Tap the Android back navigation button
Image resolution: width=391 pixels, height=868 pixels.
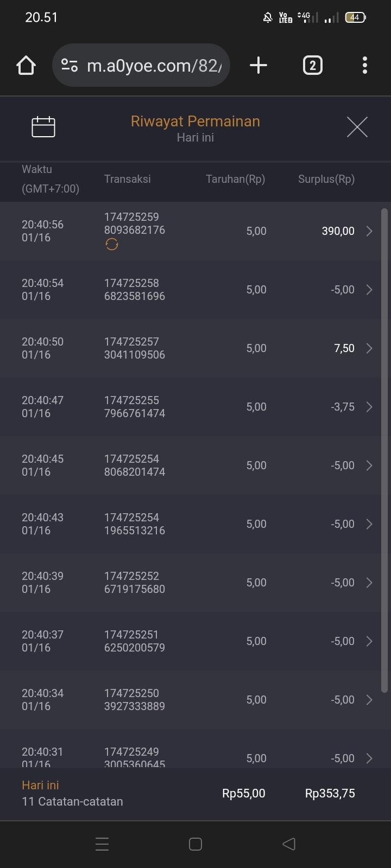click(289, 844)
